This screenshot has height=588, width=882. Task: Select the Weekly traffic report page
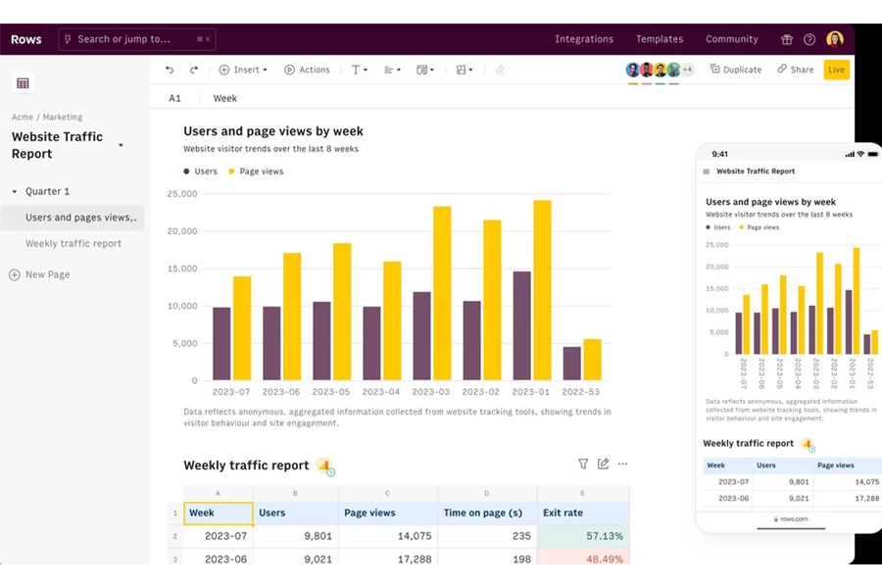tap(73, 243)
